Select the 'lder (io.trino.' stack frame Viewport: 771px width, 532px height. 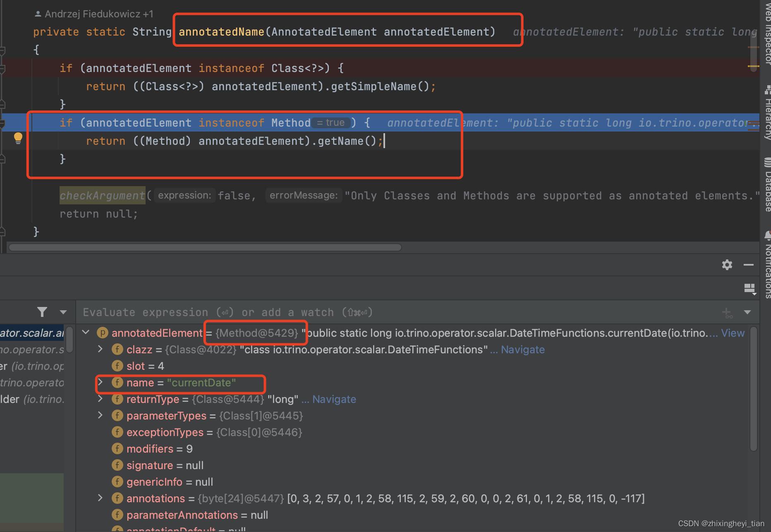32,399
